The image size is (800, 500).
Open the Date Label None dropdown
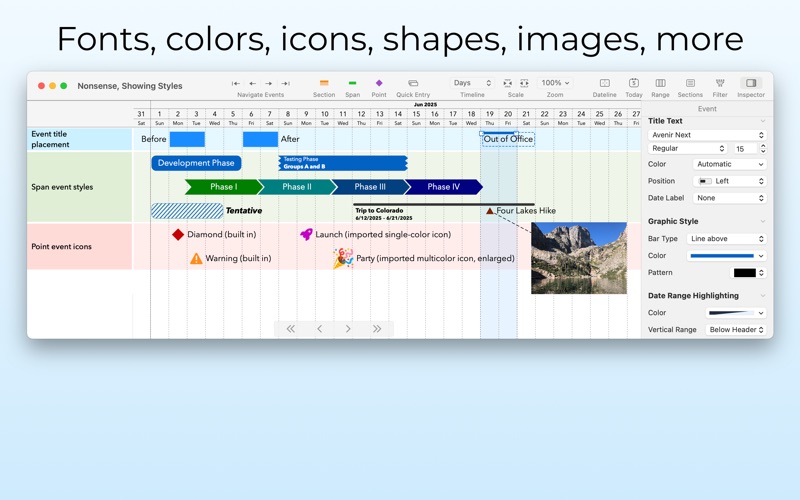729,198
